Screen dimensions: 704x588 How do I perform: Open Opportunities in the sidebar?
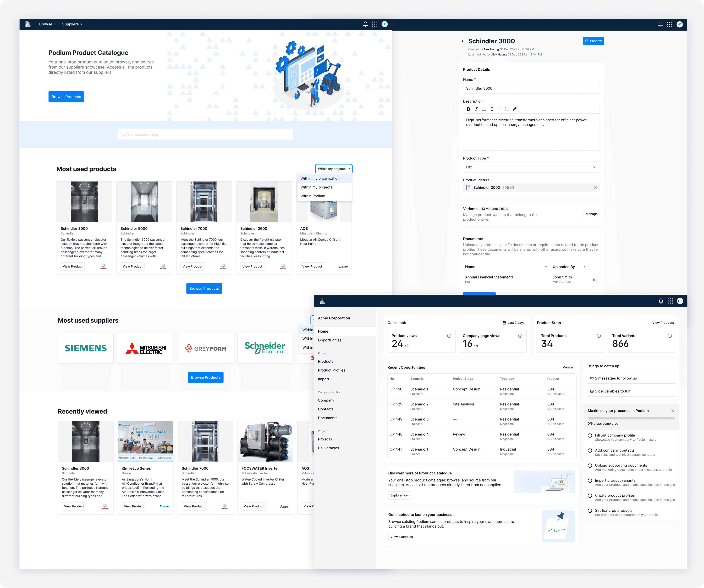pos(329,340)
